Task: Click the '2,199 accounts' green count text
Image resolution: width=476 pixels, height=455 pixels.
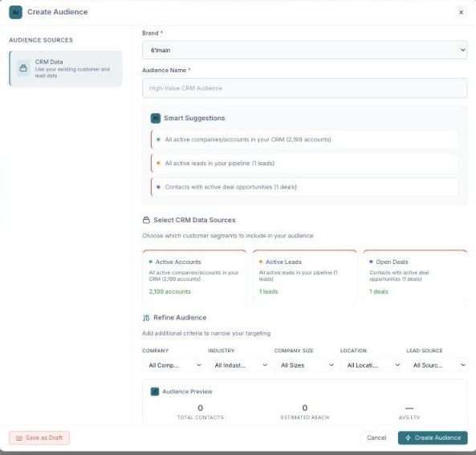Action: tap(169, 291)
